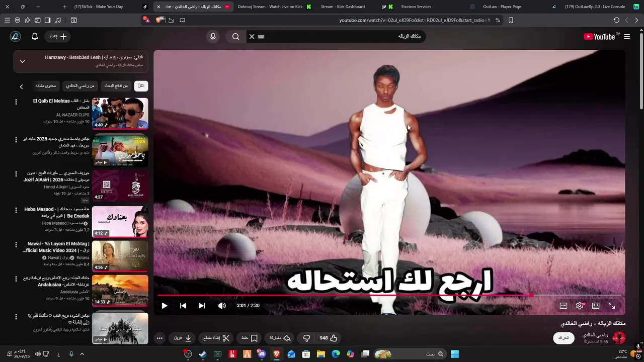This screenshot has width=644, height=362.
Task: Collapse the mix playlist panel chevron
Action: tap(22, 61)
